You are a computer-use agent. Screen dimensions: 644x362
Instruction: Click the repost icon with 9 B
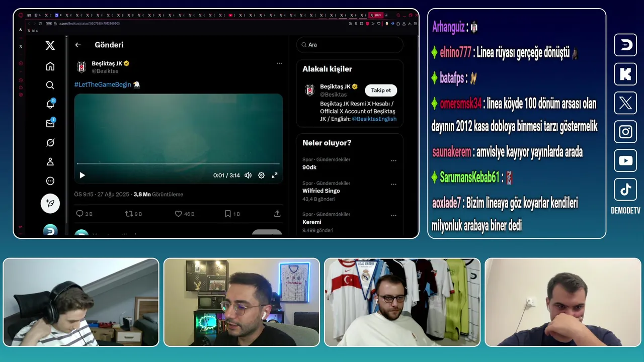[x=129, y=214]
